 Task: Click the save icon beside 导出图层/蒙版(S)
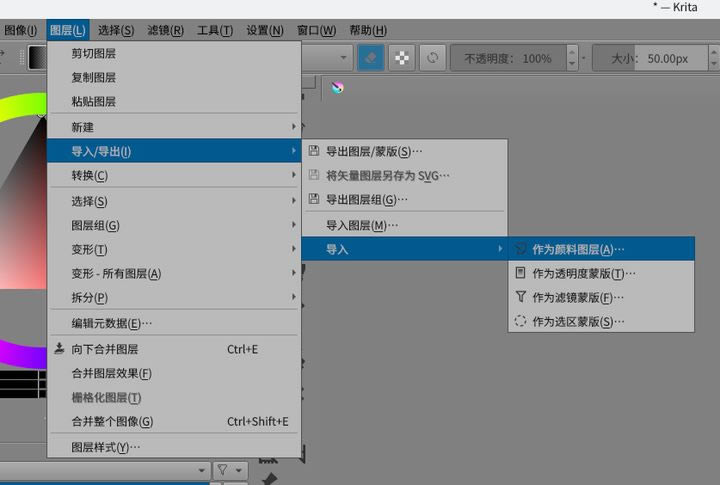[x=314, y=151]
